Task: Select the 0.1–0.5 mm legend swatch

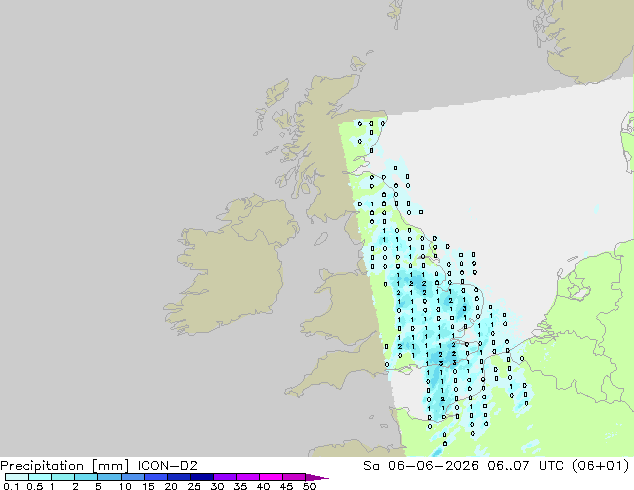Action: [x=17, y=477]
